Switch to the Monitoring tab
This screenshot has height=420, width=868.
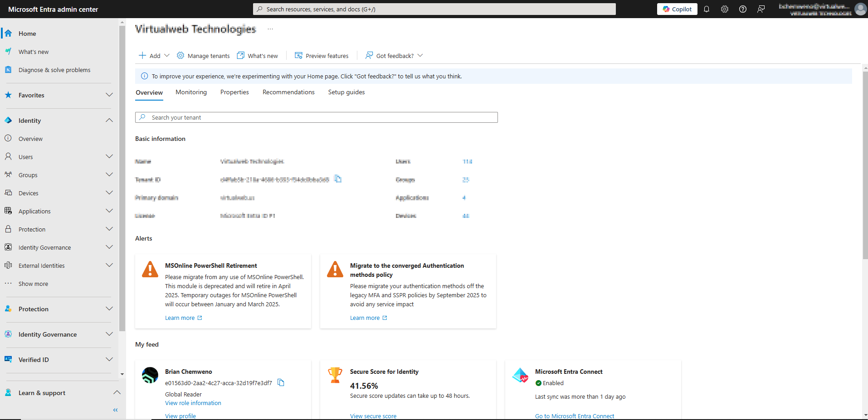pyautogui.click(x=190, y=92)
